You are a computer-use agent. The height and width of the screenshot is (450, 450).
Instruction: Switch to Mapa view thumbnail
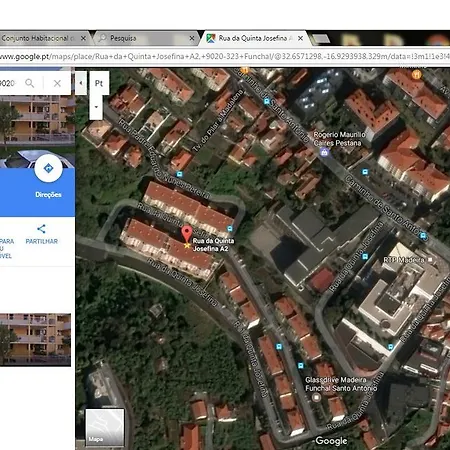coord(105,427)
